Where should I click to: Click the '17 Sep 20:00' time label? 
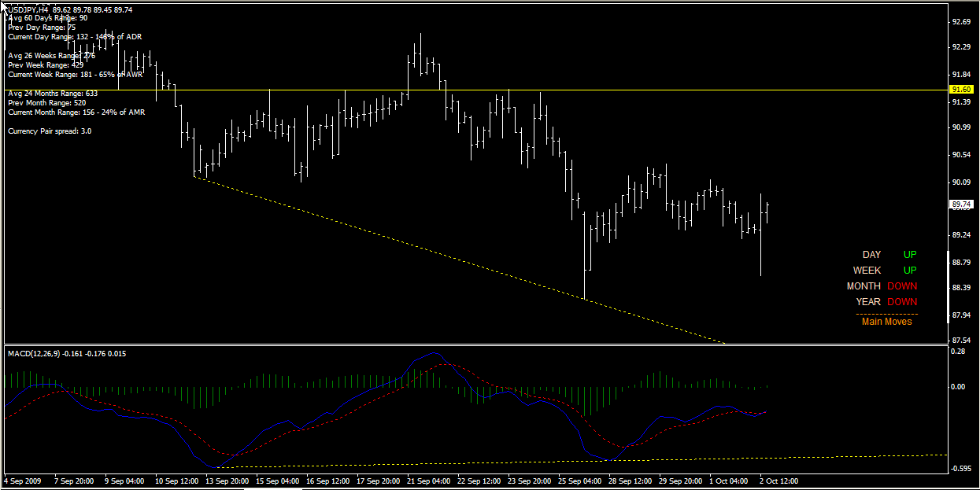379,480
